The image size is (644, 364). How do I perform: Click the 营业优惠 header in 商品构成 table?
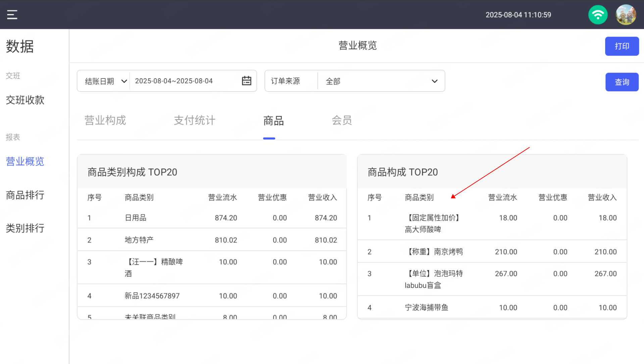553,197
